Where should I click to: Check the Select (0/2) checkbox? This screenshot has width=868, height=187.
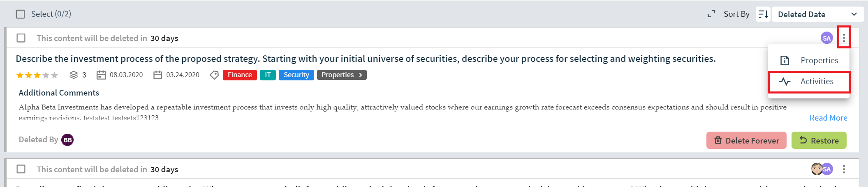[x=21, y=14]
